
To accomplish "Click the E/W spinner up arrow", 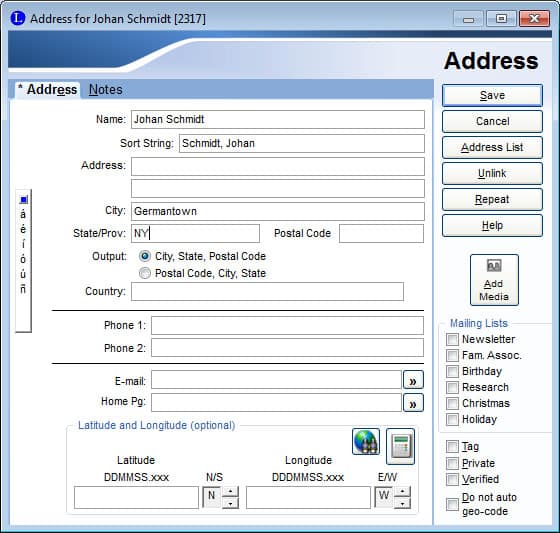I will pos(402,491).
